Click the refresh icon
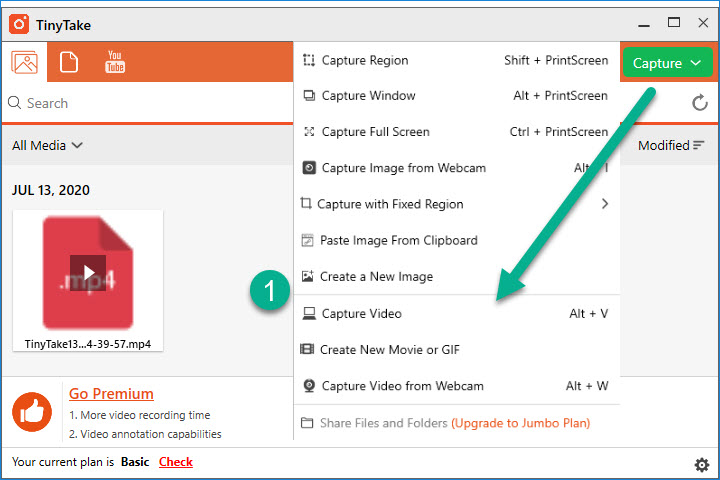Viewport: 720px width, 480px height. 699,103
